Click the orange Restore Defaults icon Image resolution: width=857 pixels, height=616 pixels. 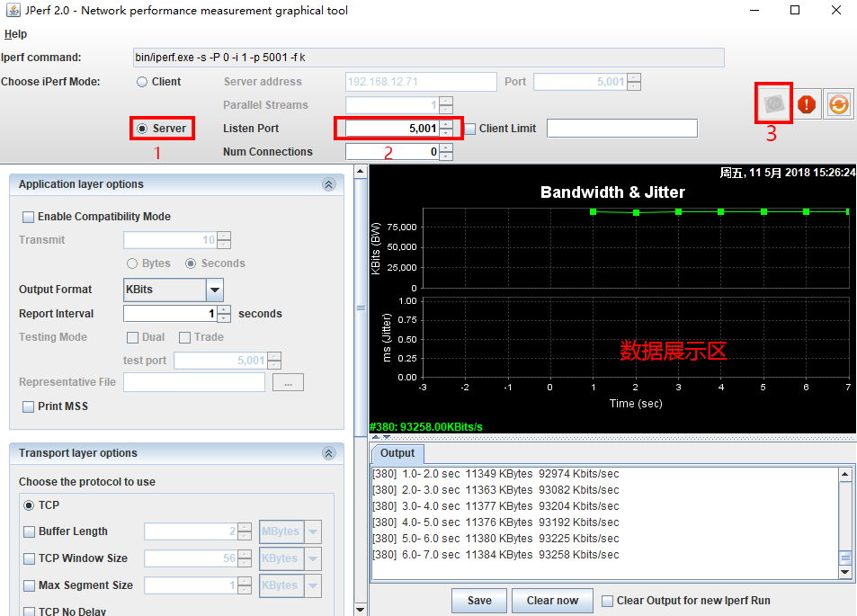(838, 104)
